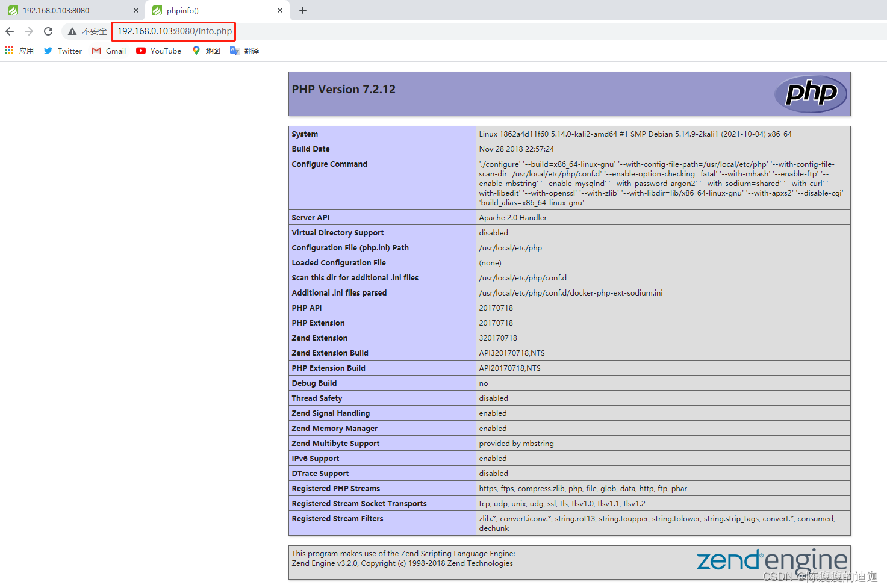Close the 192.168.0.103:8080 tab

click(135, 10)
